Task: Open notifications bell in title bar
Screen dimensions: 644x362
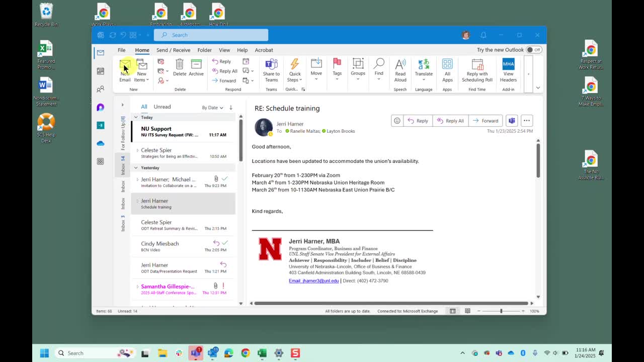Action: pyautogui.click(x=484, y=35)
